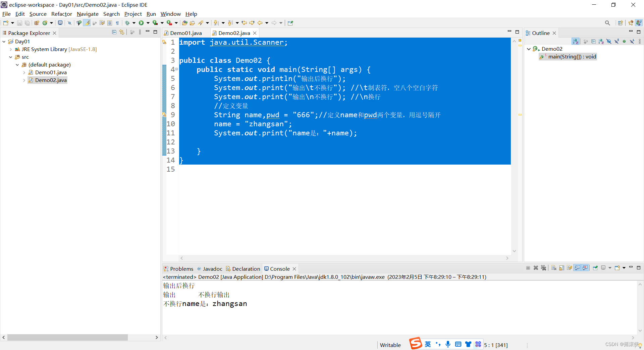Click the Pin Editor toolbar icon

290,23
